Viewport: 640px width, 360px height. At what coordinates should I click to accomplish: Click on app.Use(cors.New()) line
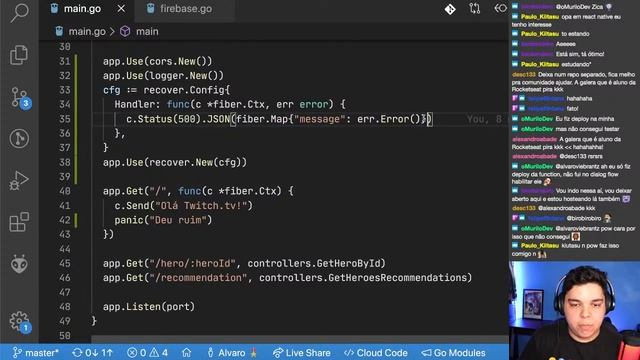click(x=158, y=61)
